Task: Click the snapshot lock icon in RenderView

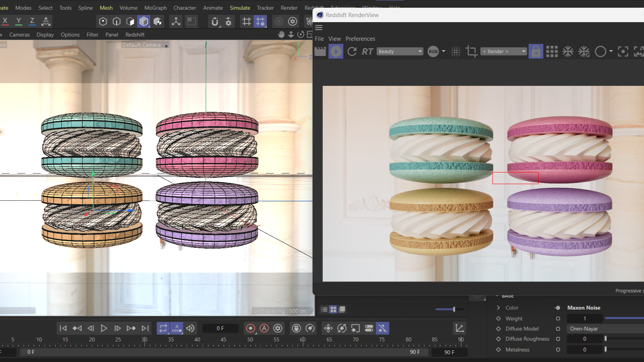Action: (x=536, y=51)
